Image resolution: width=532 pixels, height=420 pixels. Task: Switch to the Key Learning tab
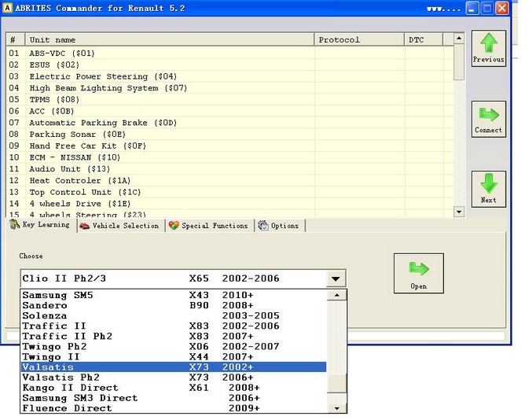(40, 226)
